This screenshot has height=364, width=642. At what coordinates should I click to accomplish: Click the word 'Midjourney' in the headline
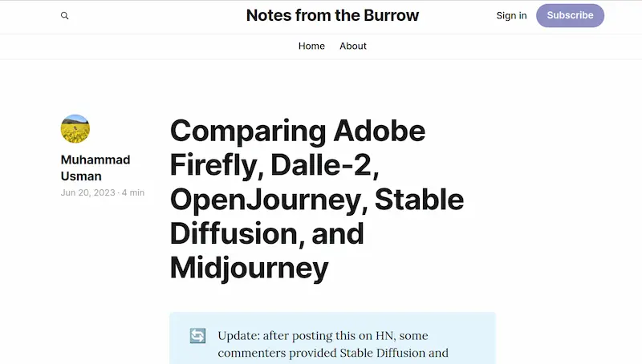coord(250,269)
